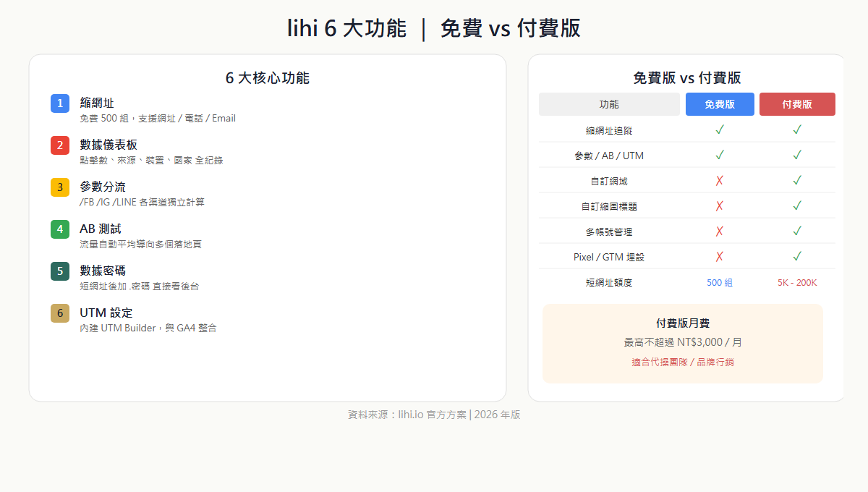The image size is (868, 492).
Task: Click the red cross in 多帳號管理 row
Action: click(x=720, y=232)
